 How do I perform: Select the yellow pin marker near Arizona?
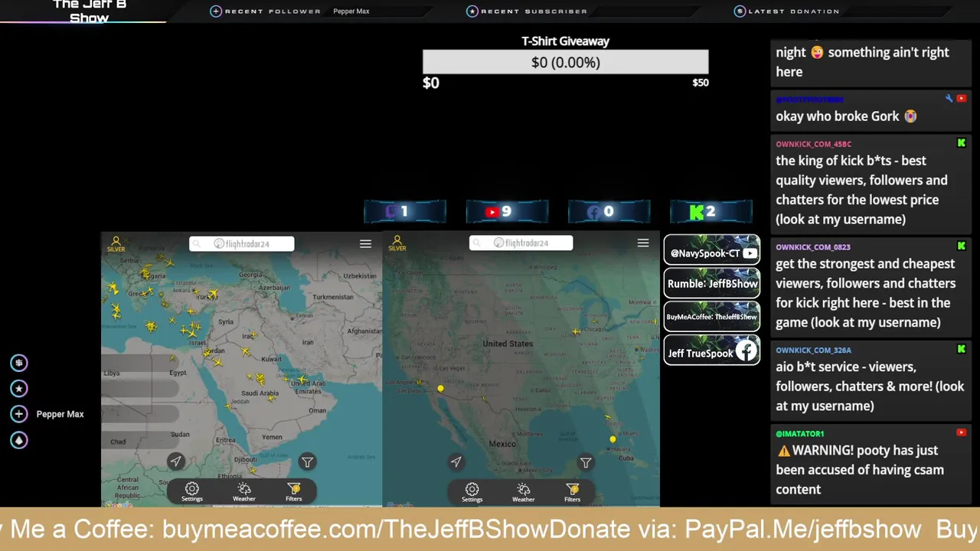click(440, 390)
